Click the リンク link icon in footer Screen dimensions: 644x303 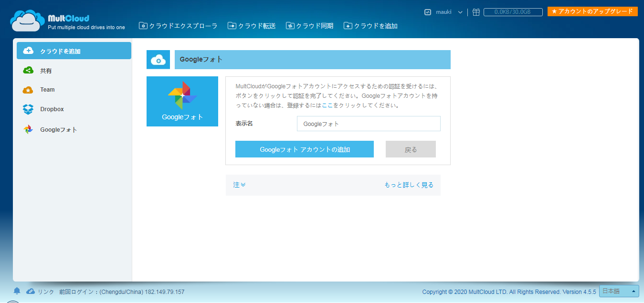pos(31,291)
